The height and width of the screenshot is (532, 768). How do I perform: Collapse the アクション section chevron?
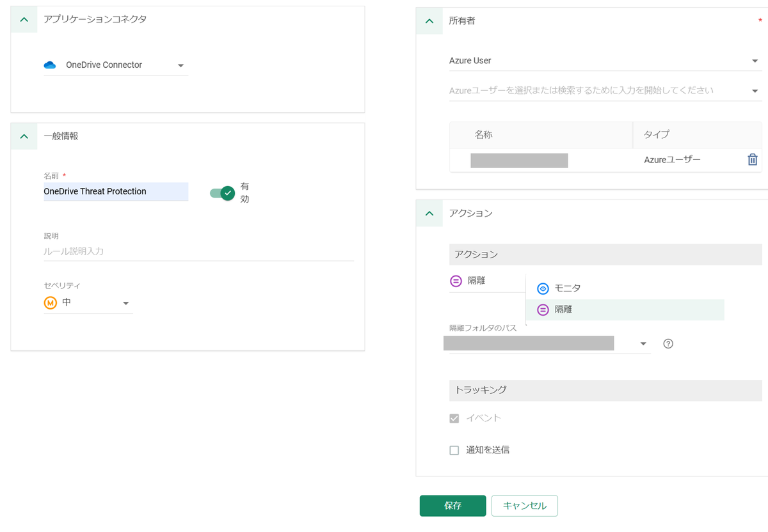click(x=429, y=214)
